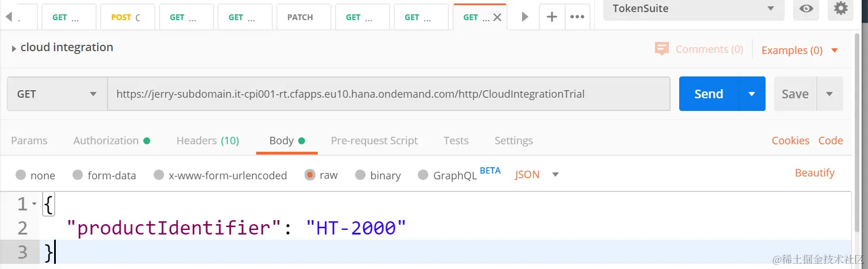Open the Cookies link

(790, 141)
